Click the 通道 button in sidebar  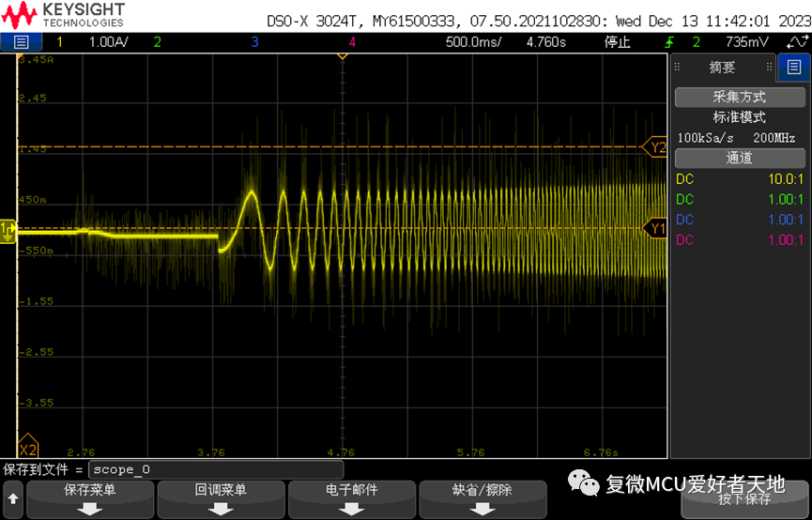tap(740, 158)
